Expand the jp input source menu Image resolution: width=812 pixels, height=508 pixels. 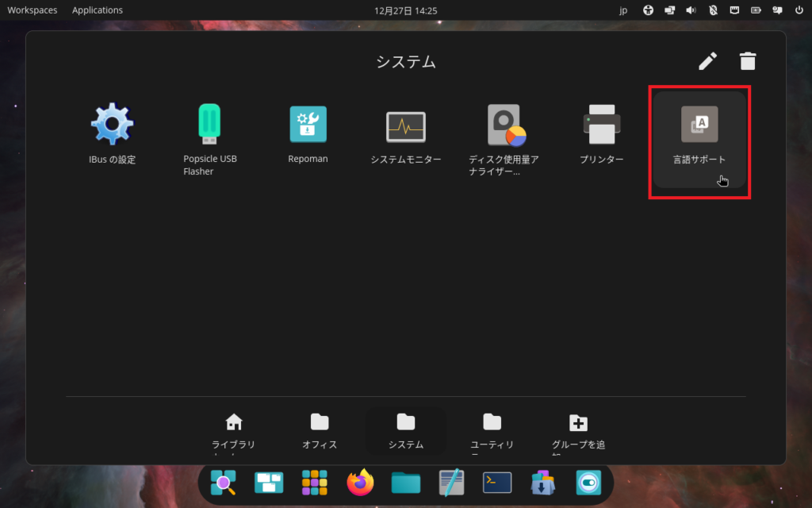623,10
